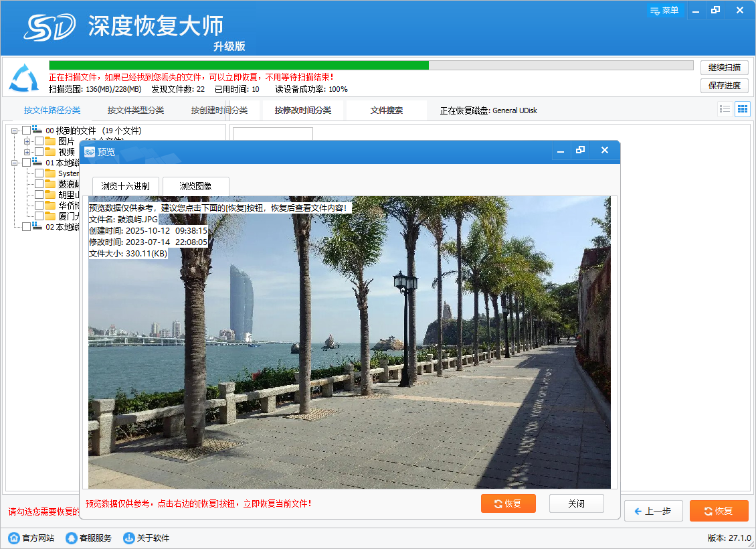Click the 视频 folder icon in tree
This screenshot has width=756, height=549.
coord(50,152)
